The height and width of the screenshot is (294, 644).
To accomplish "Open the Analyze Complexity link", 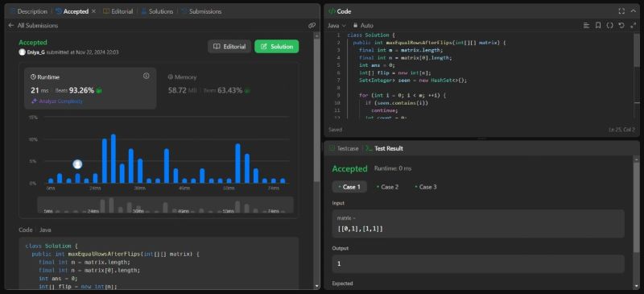I will point(57,101).
